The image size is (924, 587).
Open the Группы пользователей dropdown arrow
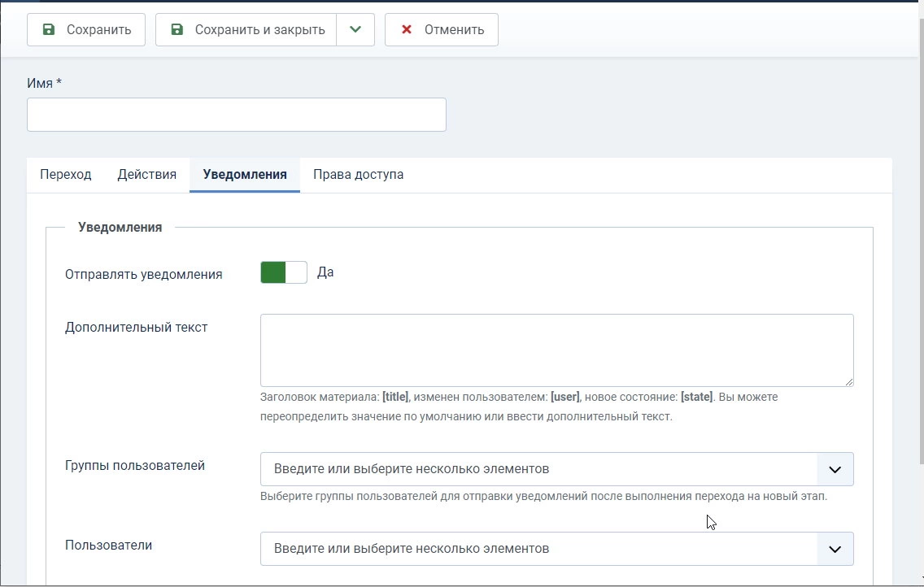pyautogui.click(x=835, y=469)
